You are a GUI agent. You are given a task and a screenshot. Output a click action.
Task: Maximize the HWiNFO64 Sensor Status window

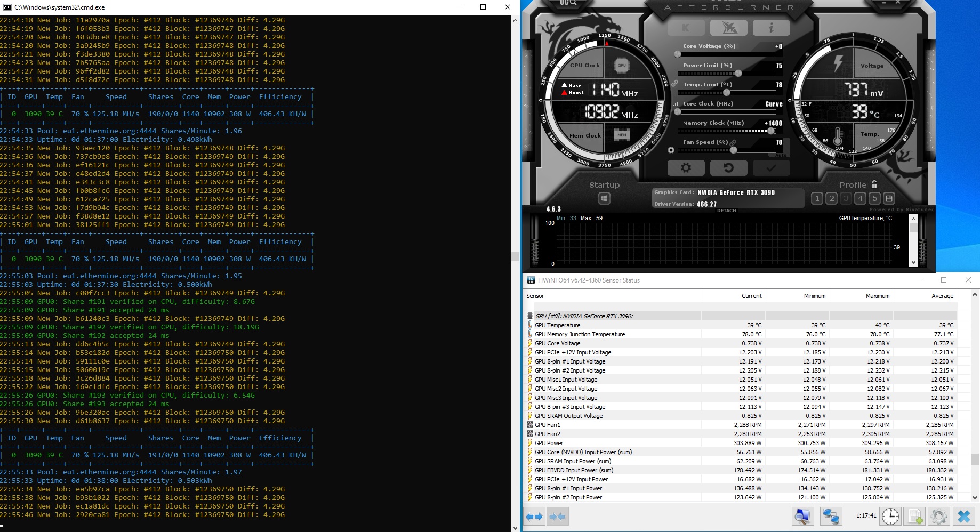pyautogui.click(x=944, y=280)
